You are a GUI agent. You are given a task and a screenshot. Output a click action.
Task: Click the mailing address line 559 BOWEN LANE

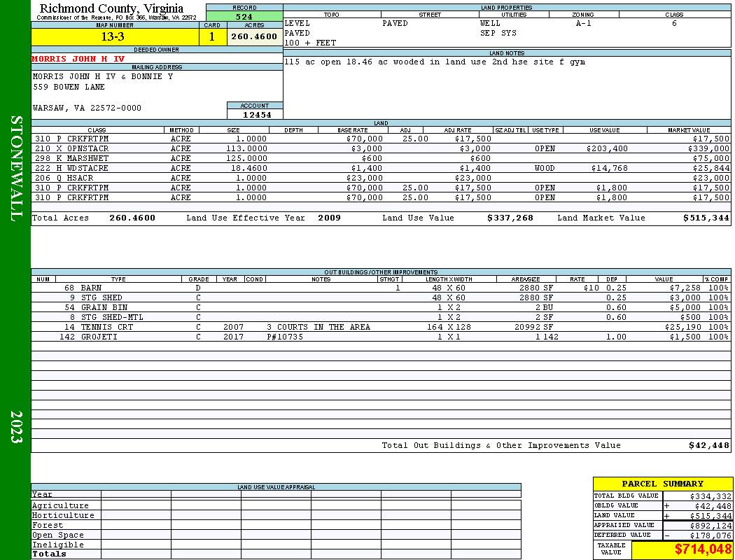tap(69, 87)
